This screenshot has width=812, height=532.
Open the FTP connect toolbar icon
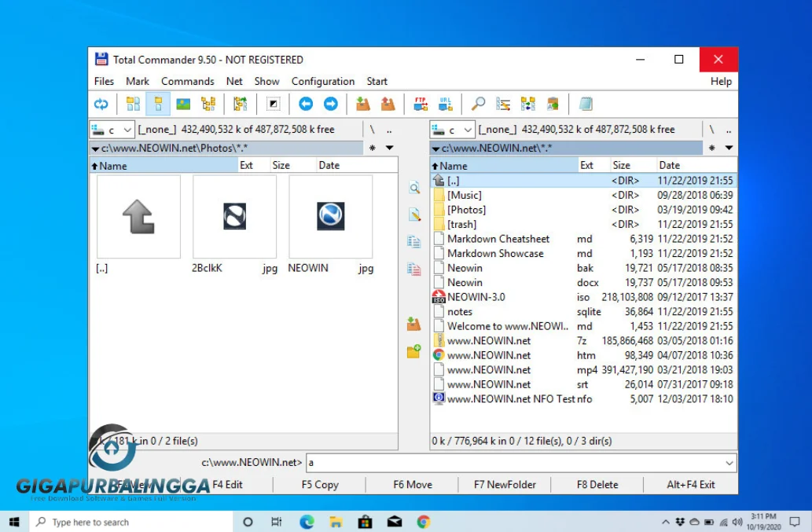coord(421,104)
